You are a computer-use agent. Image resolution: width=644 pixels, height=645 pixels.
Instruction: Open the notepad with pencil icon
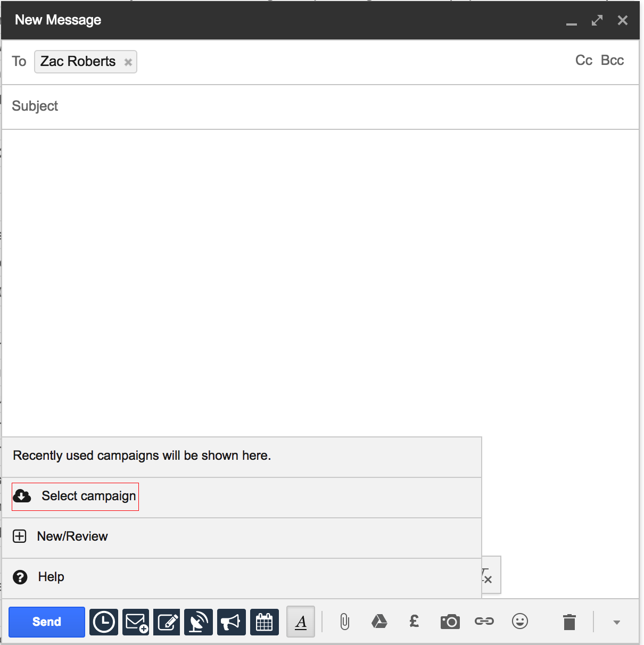(167, 622)
